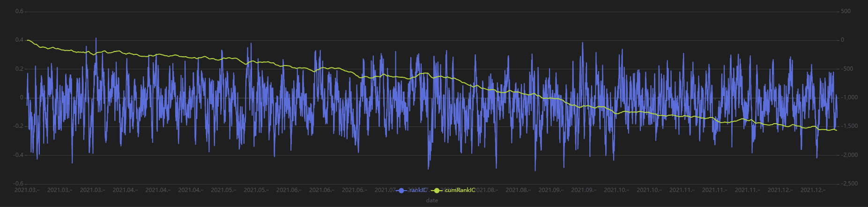
Task: Toggle rankIC series via its legend label
Action: coord(418,190)
